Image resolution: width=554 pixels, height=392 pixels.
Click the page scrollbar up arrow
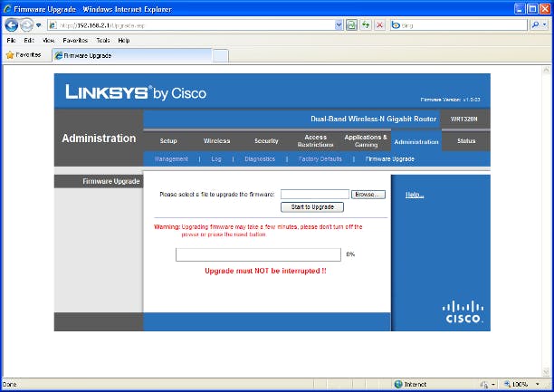click(546, 70)
